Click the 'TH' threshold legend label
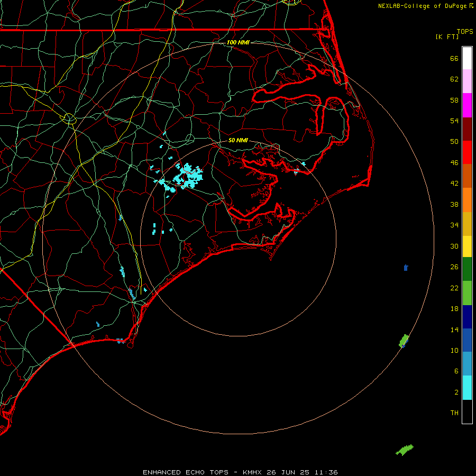 point(454,413)
